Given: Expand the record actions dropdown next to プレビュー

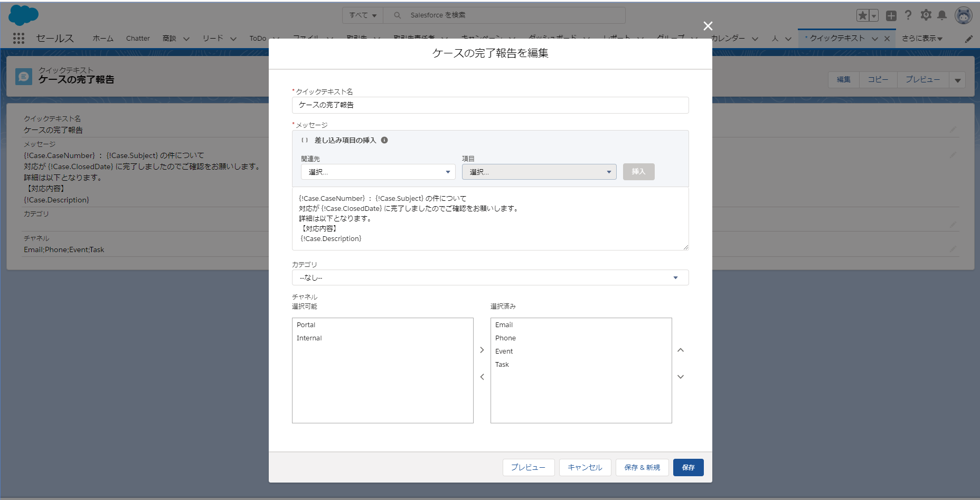Looking at the screenshot, I should click(957, 80).
